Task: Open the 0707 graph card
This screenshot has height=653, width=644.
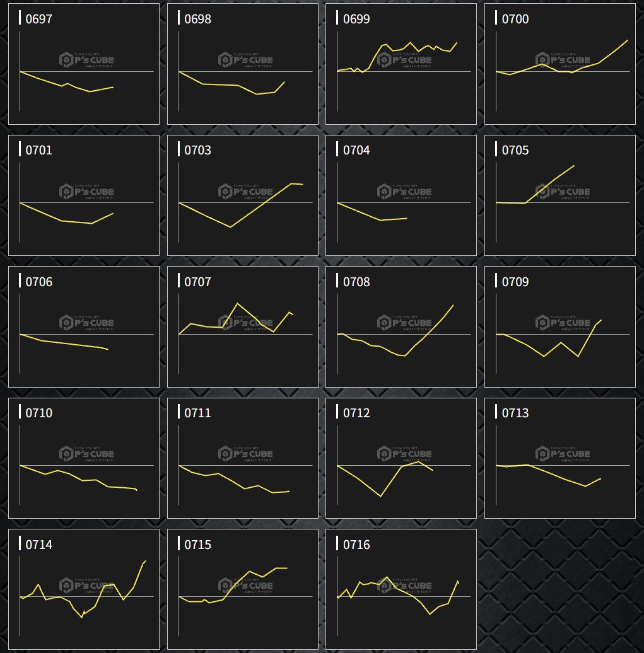Action: (243, 326)
